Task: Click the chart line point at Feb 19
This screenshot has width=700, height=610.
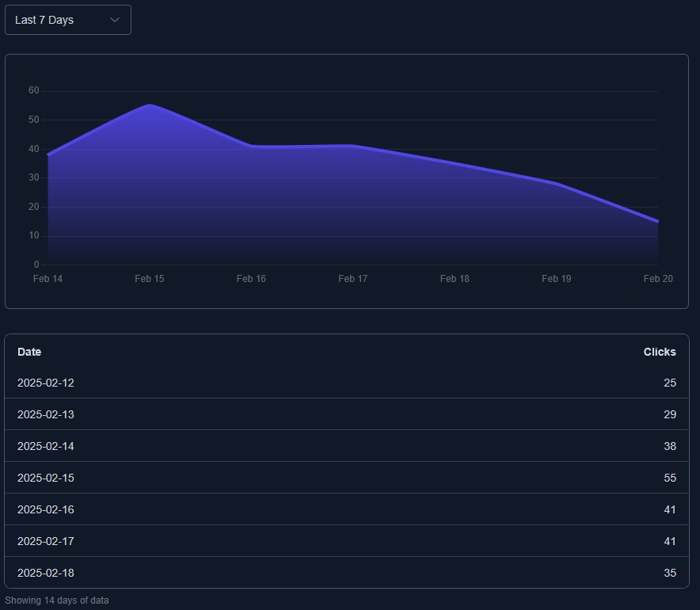Action: point(557,183)
